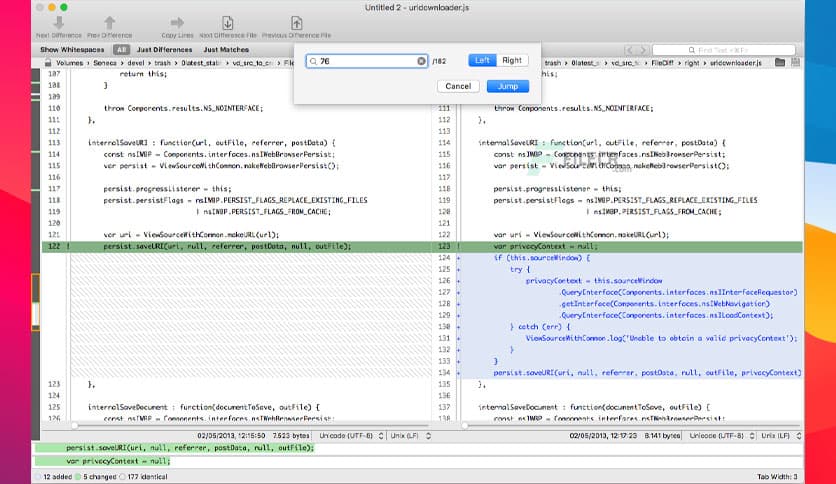Open Next Difference File icon

click(x=228, y=22)
